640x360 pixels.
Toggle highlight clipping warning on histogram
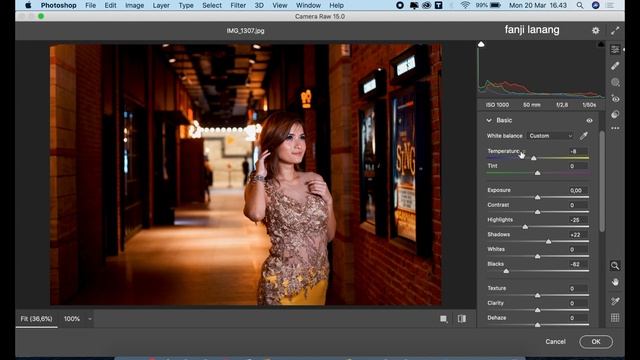click(601, 44)
